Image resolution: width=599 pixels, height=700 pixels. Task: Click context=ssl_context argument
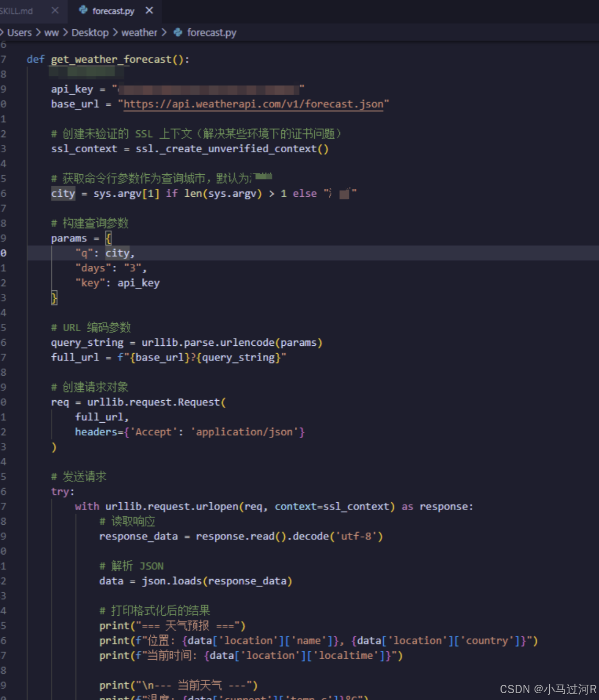[332, 506]
